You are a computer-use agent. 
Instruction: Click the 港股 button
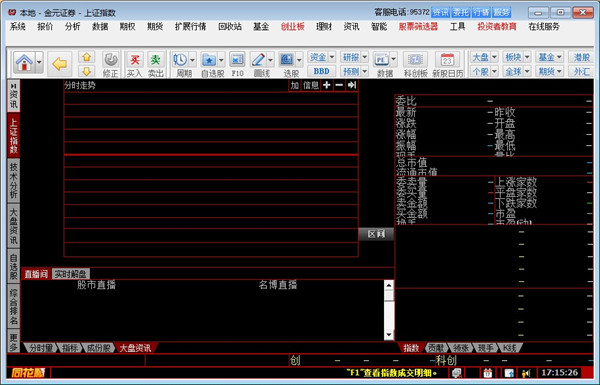[582, 57]
